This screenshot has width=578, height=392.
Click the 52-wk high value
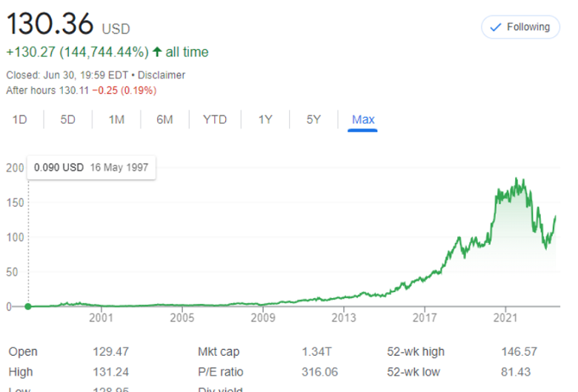(x=519, y=352)
